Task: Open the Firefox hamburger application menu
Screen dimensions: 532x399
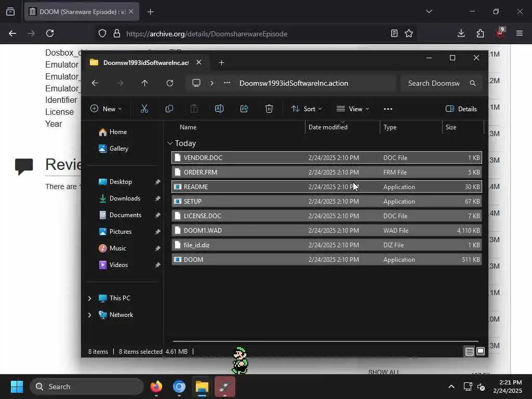Action: (x=520, y=33)
